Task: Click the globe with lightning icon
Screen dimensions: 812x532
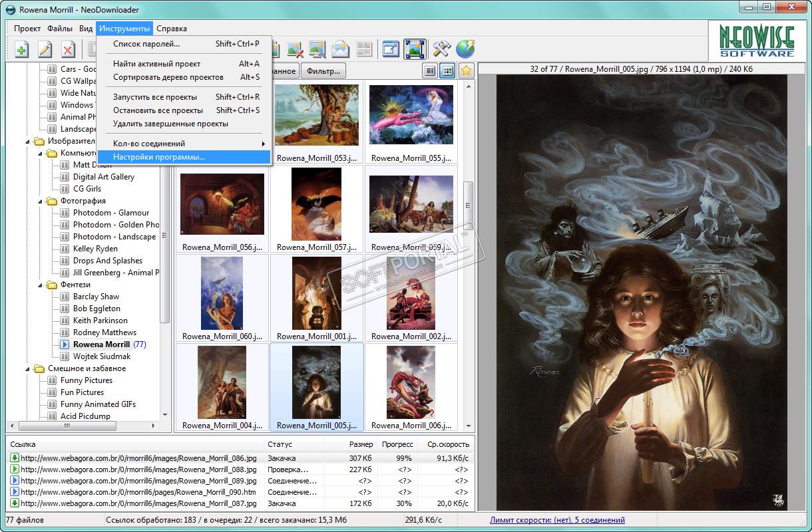Action: pyautogui.click(x=465, y=49)
